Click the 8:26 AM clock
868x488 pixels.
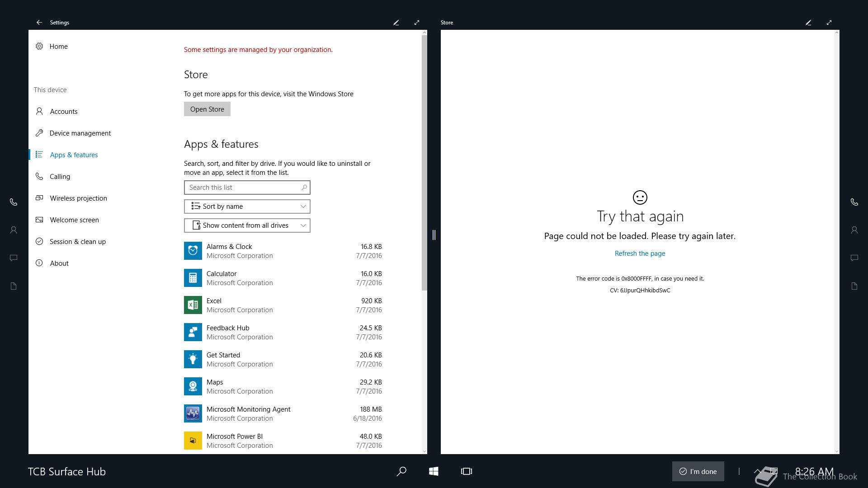[814, 471]
